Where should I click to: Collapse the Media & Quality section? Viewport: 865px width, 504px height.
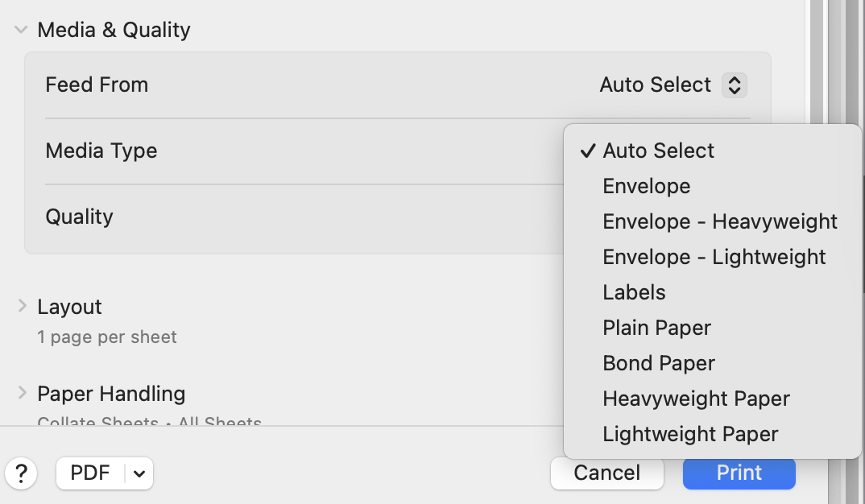[x=20, y=31]
